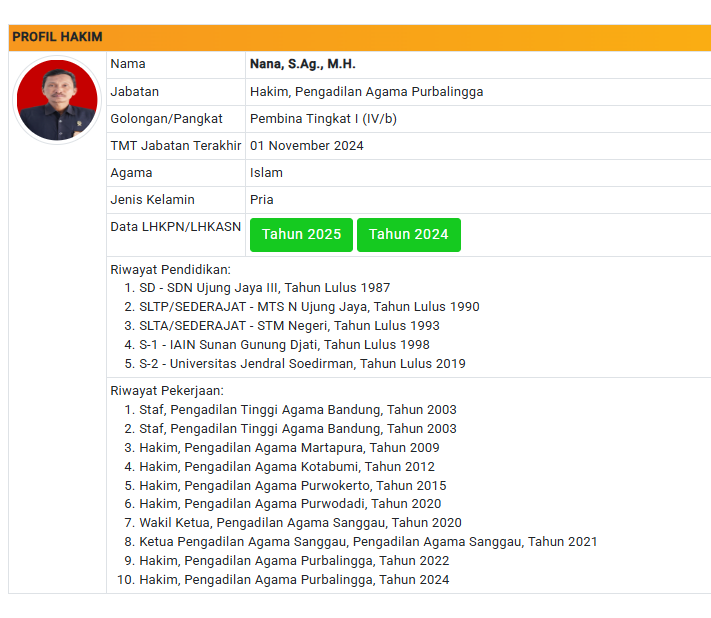Click the Jabatan value Hakim, Pengadilan Agama Purbalingga
Viewport: 711px width, 618px height.
tap(366, 91)
